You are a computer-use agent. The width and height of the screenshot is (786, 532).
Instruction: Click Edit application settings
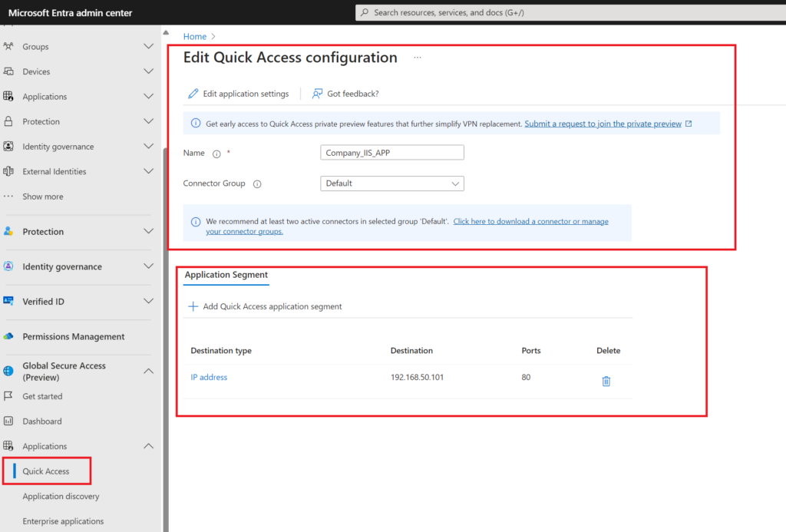click(239, 94)
